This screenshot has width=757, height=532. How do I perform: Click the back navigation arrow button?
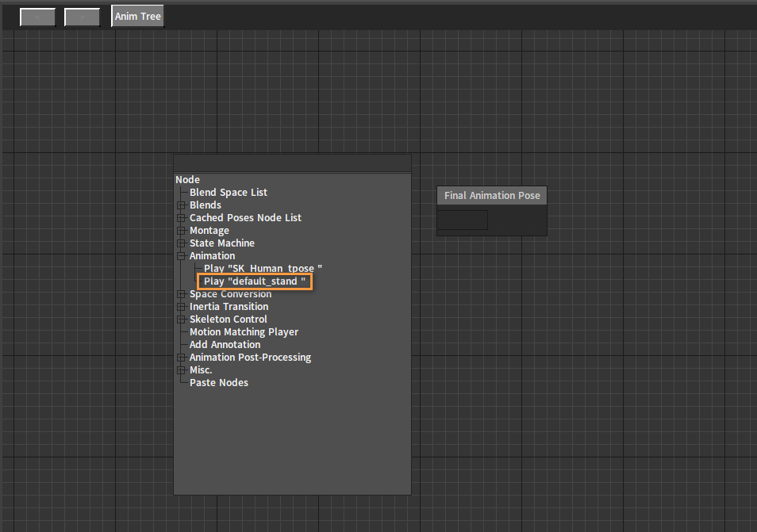(x=37, y=17)
